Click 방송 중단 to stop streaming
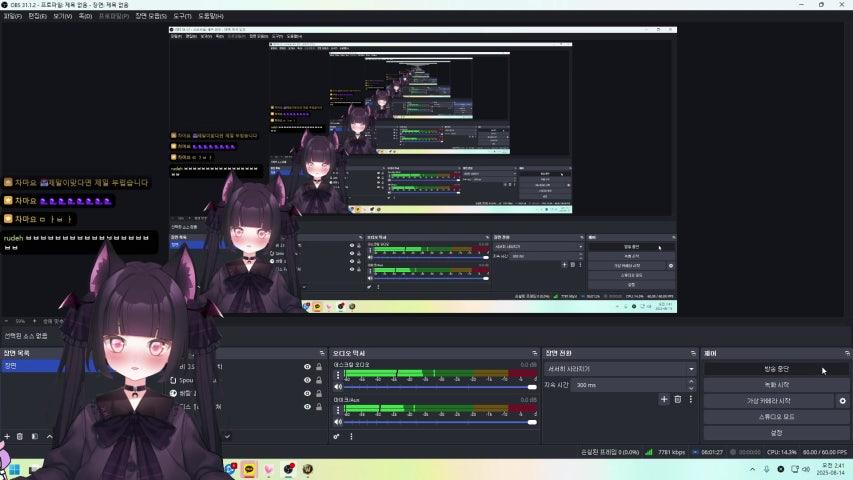The width and height of the screenshot is (853, 480). [776, 369]
